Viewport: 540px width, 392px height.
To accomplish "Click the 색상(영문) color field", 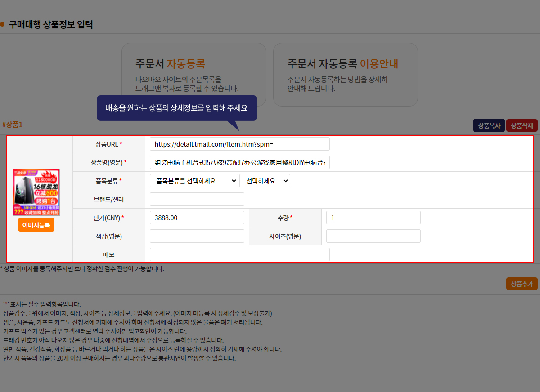I will tap(197, 236).
